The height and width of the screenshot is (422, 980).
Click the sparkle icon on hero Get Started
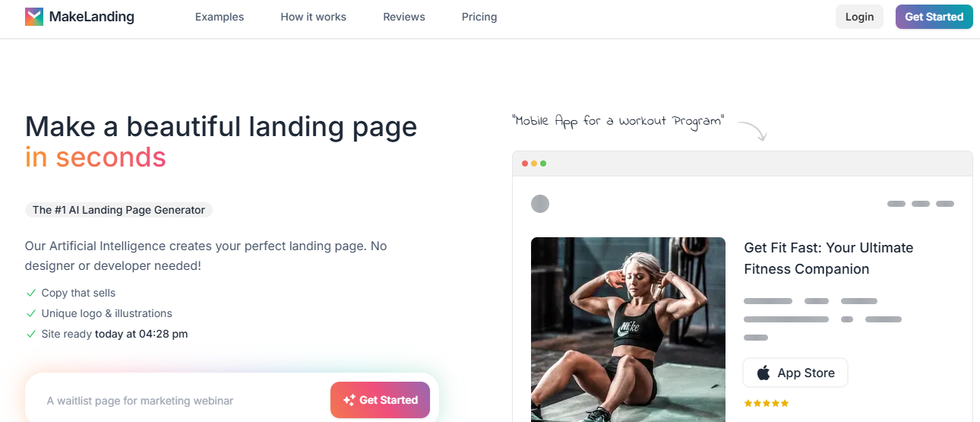click(x=349, y=400)
